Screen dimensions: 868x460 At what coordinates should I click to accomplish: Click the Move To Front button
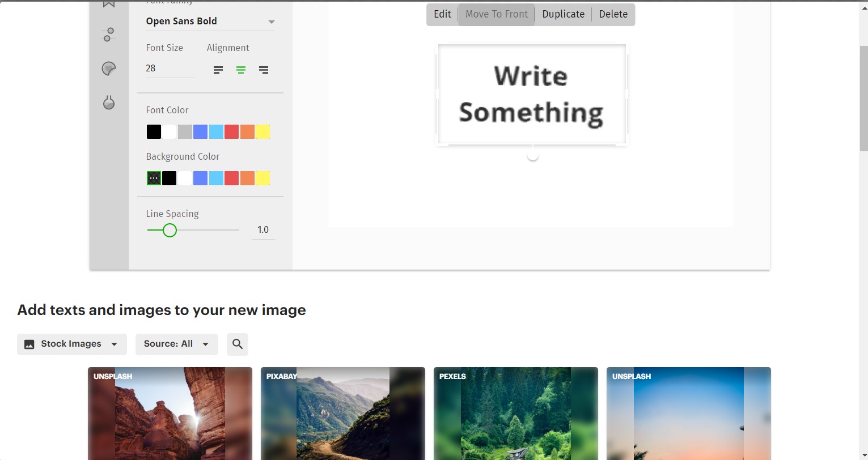(496, 14)
